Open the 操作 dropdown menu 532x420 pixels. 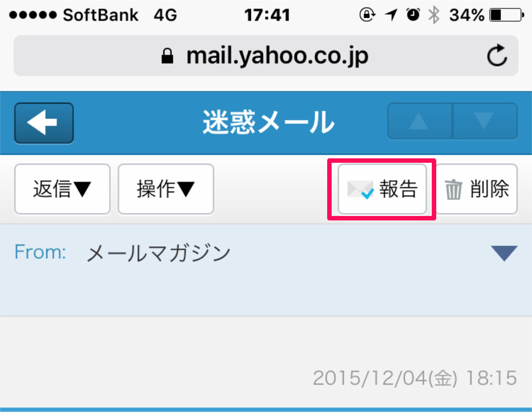point(166,189)
